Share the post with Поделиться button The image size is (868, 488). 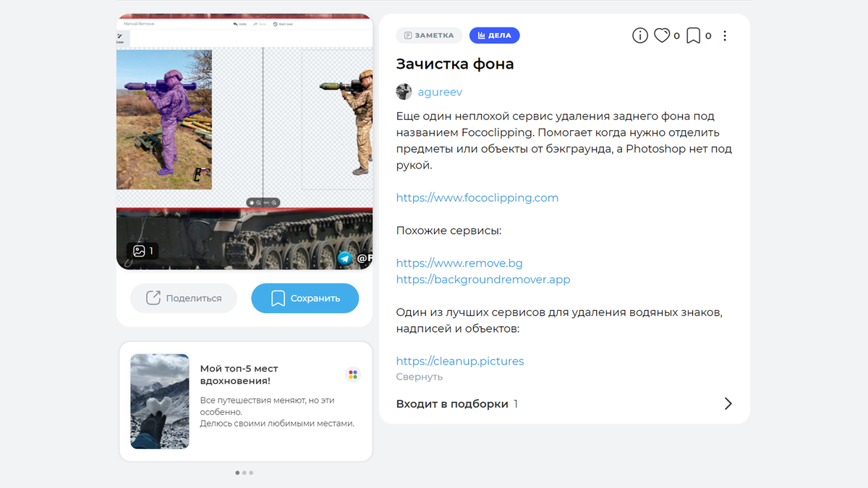click(184, 298)
